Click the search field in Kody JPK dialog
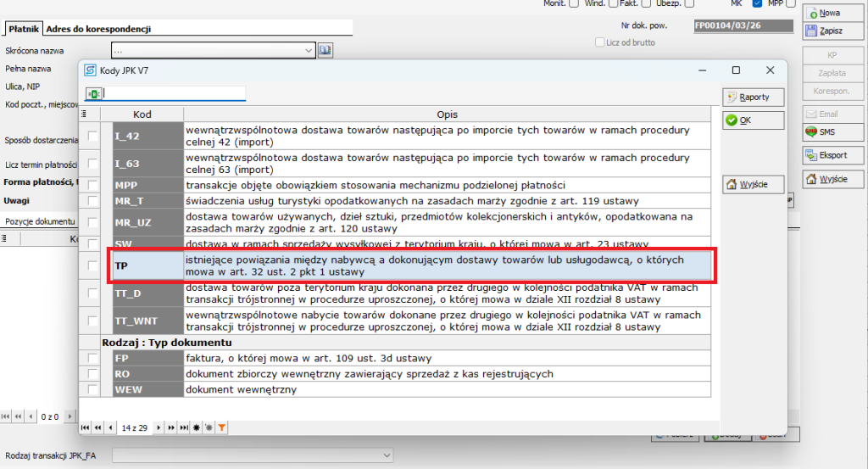This screenshot has width=868, height=469. click(x=174, y=93)
